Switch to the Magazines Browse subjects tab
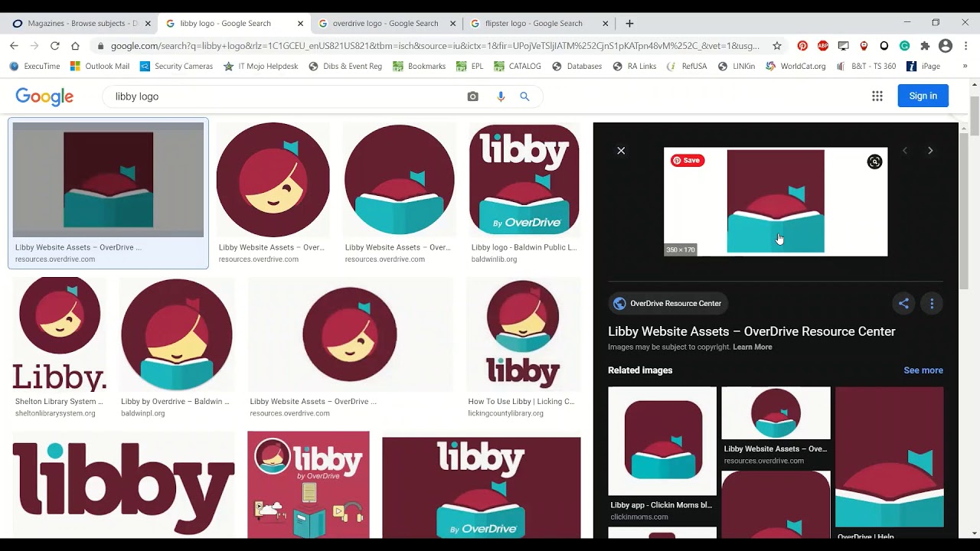This screenshot has width=980, height=551. 82,23
